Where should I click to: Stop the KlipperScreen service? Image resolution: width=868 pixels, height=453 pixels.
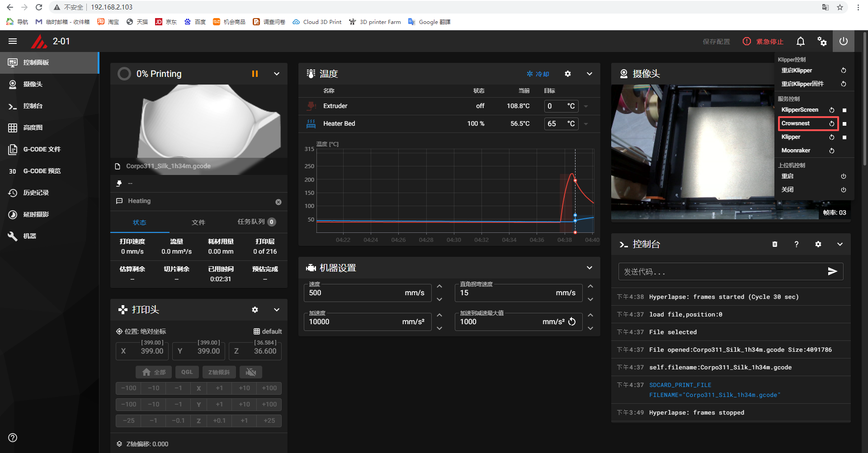click(x=844, y=110)
